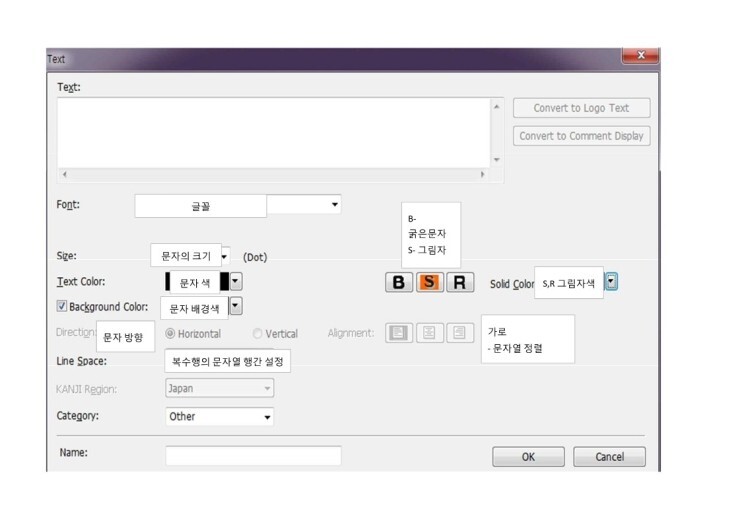Viewport: 740px width, 523px height.
Task: Open the Solid Color dropdown arrow
Action: pos(611,282)
